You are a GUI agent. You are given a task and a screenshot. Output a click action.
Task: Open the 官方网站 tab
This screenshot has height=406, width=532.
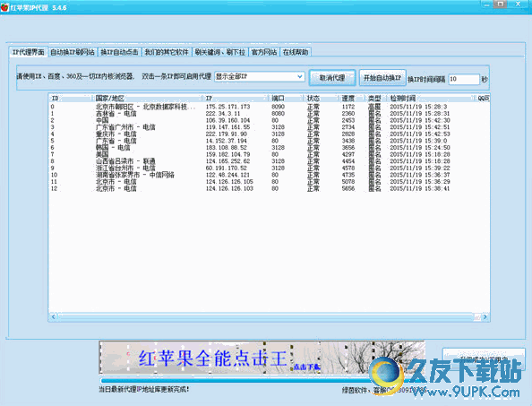pyautogui.click(x=263, y=52)
